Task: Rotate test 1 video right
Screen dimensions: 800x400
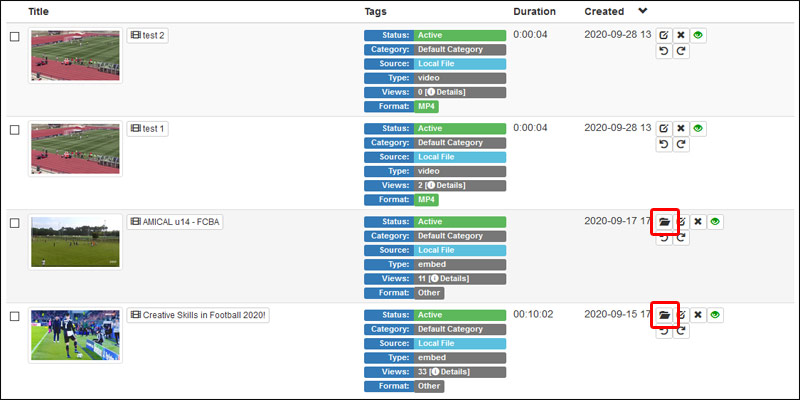Action: point(681,145)
